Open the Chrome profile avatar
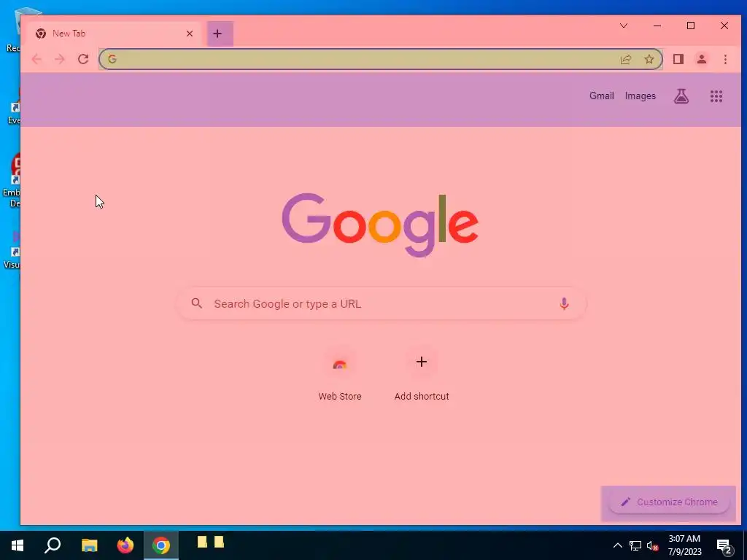Screen dimensions: 747x560 click(702, 59)
